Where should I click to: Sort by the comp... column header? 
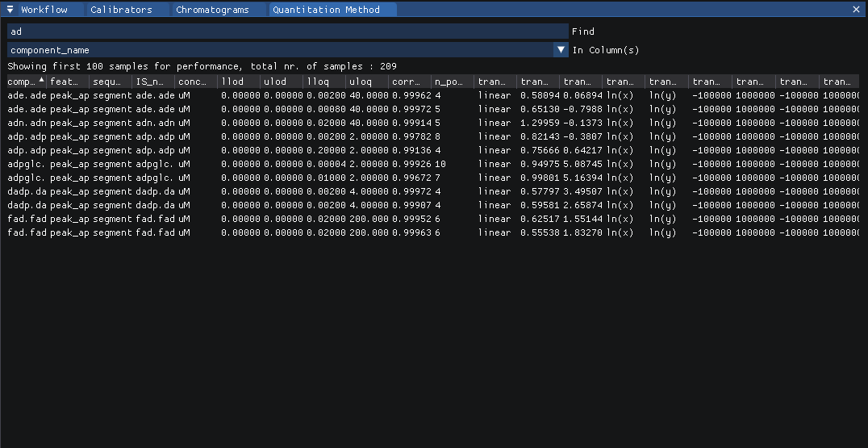tap(26, 82)
